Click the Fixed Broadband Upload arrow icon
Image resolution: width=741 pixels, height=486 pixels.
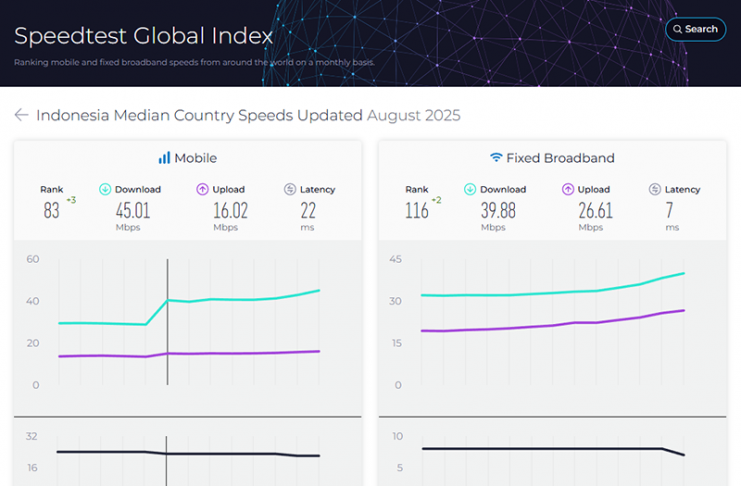point(568,189)
